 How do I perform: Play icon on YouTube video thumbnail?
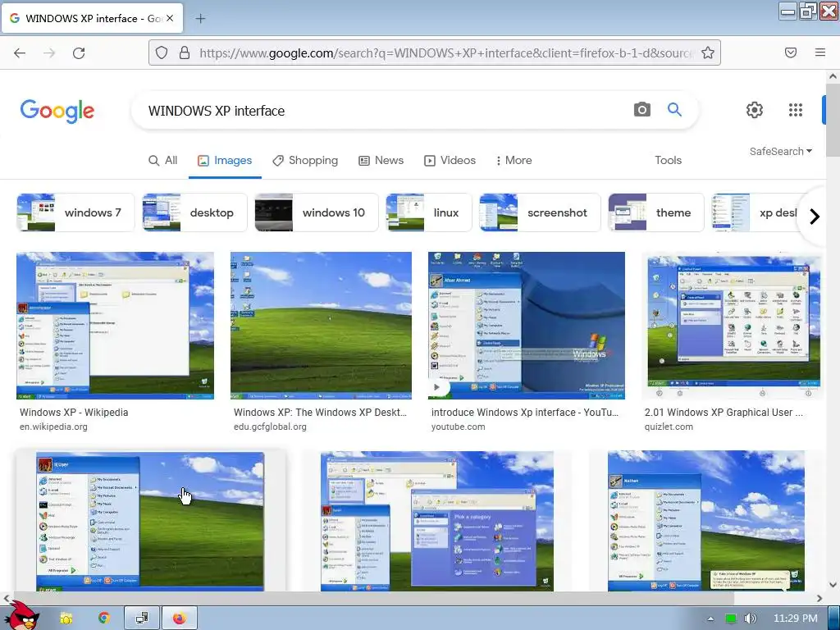(438, 387)
